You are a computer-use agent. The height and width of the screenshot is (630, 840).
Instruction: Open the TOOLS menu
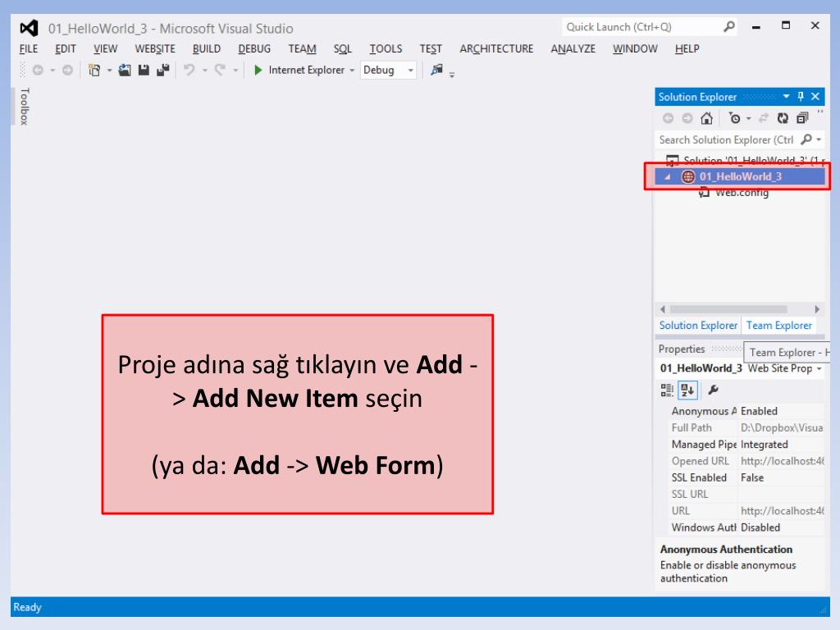tap(386, 48)
